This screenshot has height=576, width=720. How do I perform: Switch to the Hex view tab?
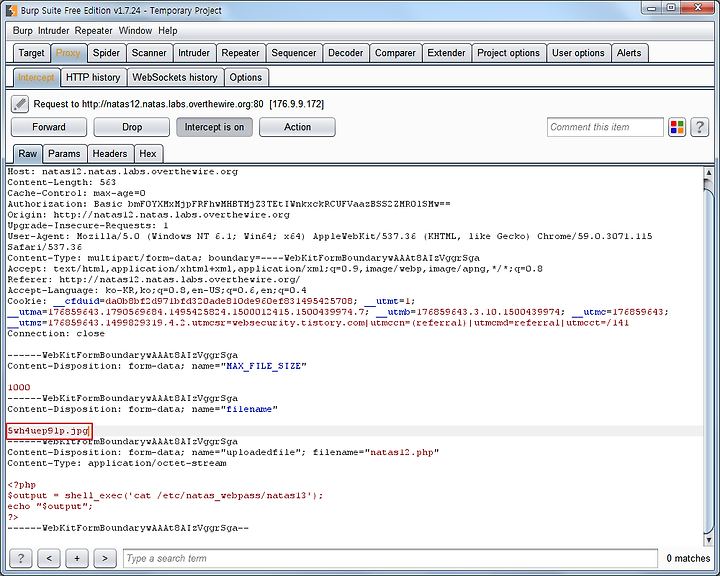pos(148,153)
